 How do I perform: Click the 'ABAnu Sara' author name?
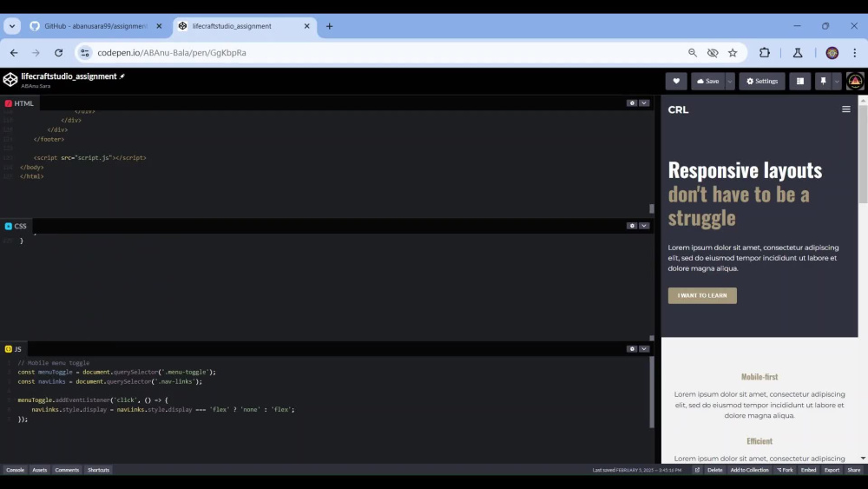point(36,86)
